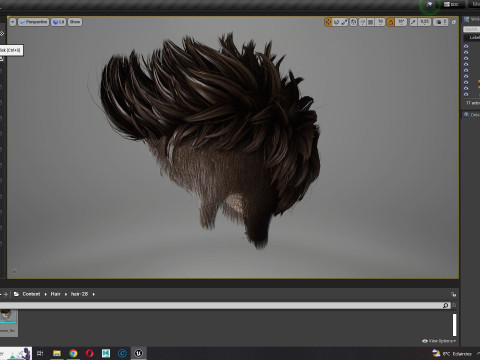Image resolution: width=480 pixels, height=360 pixels.
Task: Open the viewport Show menu
Action: click(x=75, y=22)
